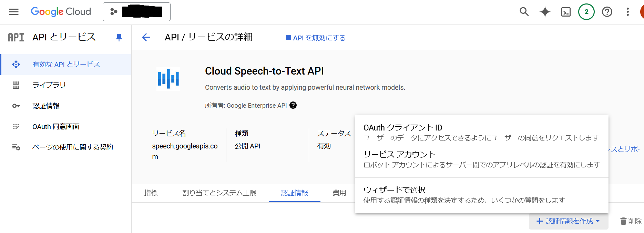Screen dimensions: 644x233
Task: Open the help question mark icon
Action: (607, 12)
